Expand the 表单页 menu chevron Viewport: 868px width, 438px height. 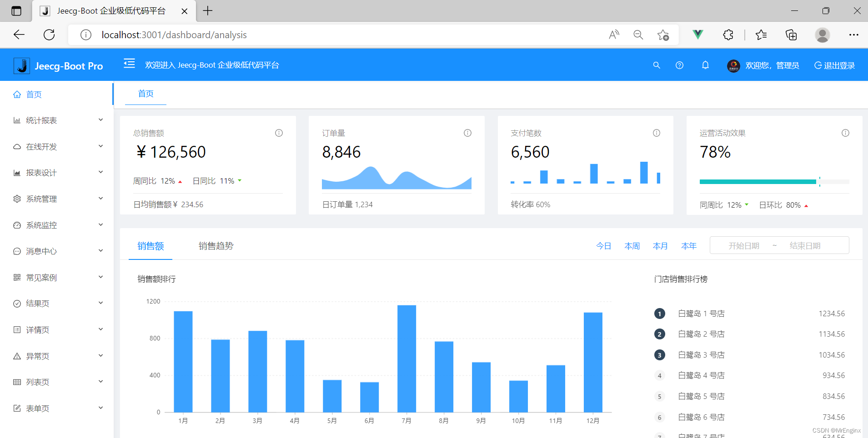pos(100,408)
